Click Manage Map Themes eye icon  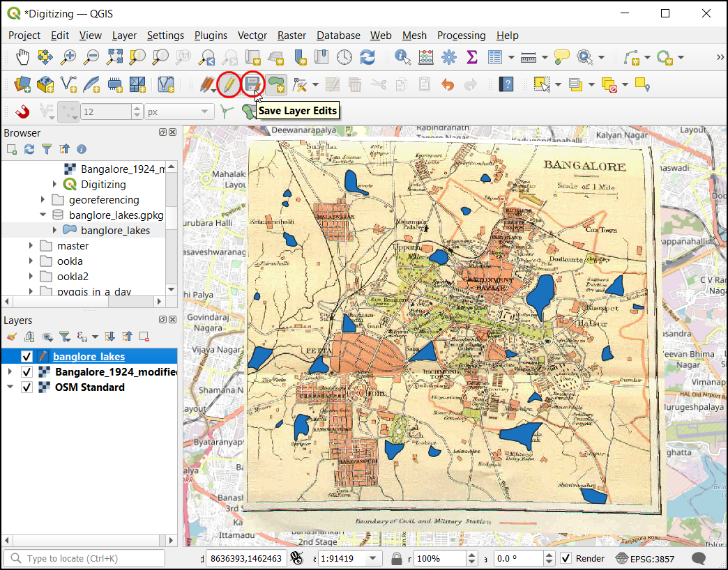tap(47, 337)
